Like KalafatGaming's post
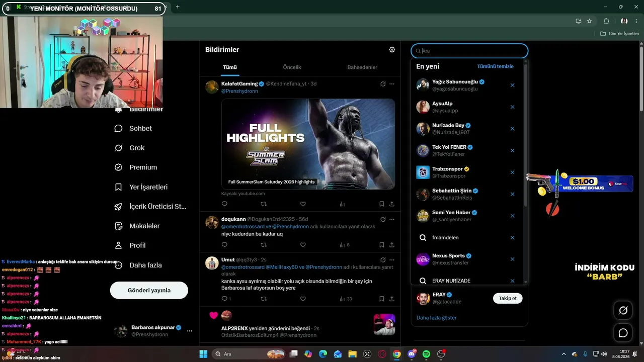Image resolution: width=644 pixels, height=362 pixels. (303, 204)
